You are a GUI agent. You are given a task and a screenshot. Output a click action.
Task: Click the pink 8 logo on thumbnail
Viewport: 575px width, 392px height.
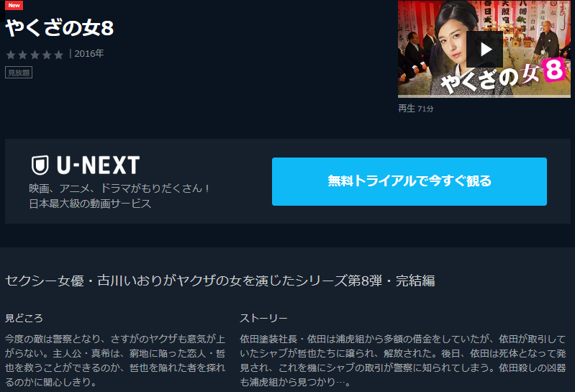point(553,70)
